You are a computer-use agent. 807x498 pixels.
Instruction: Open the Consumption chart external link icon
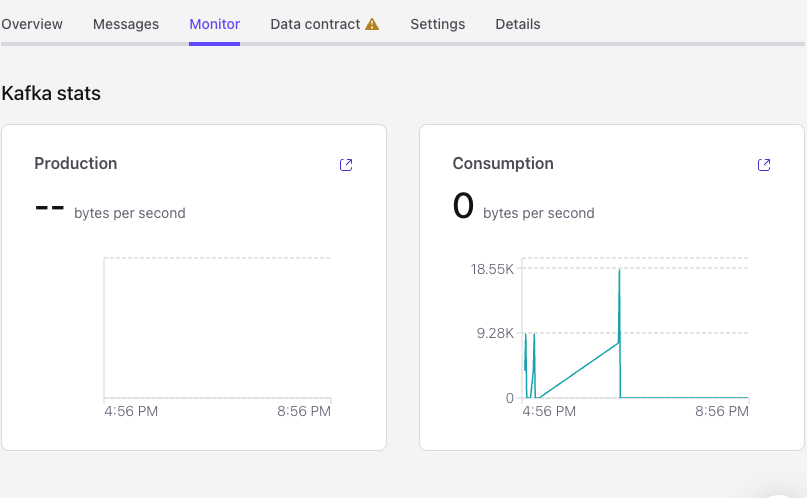tap(764, 165)
